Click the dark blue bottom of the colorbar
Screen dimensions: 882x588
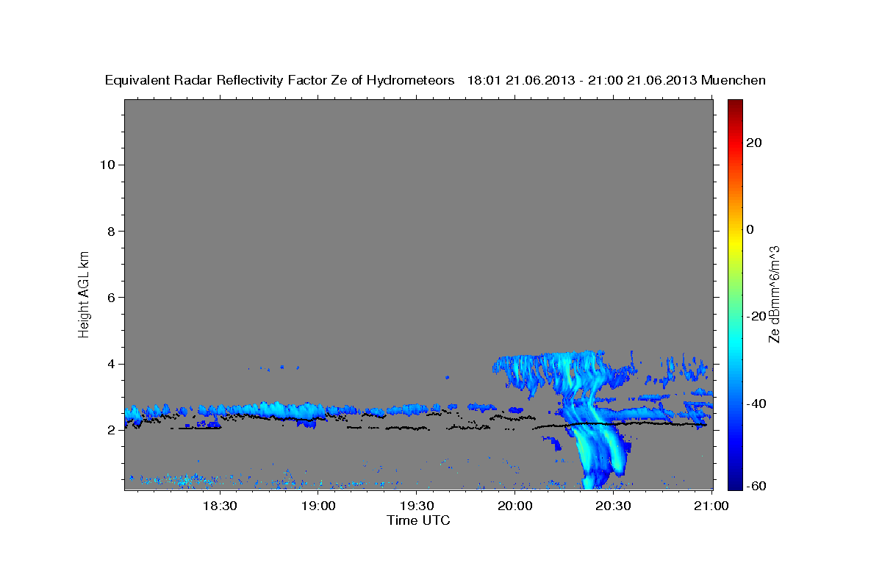[735, 483]
